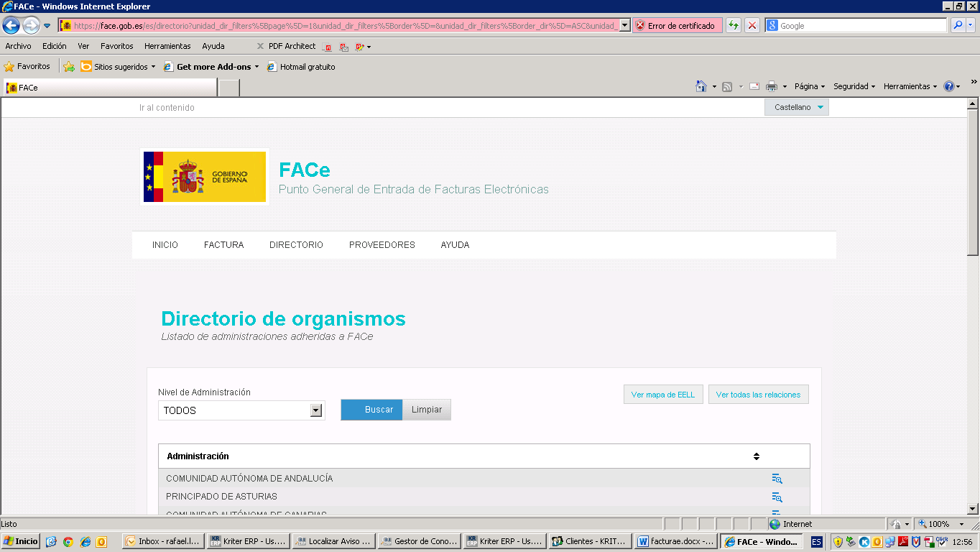Click the first PDF Architect toolbar icon

[x=328, y=47]
